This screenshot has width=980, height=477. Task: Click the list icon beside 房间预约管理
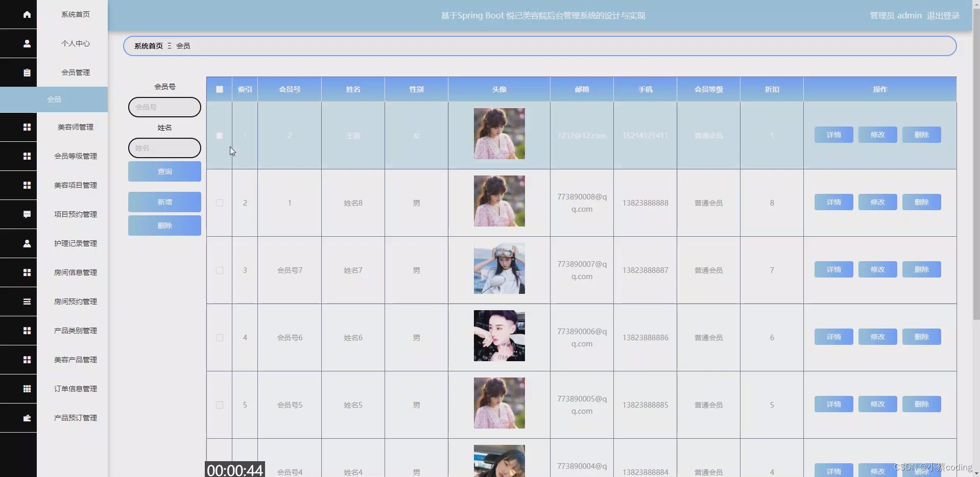(x=27, y=302)
